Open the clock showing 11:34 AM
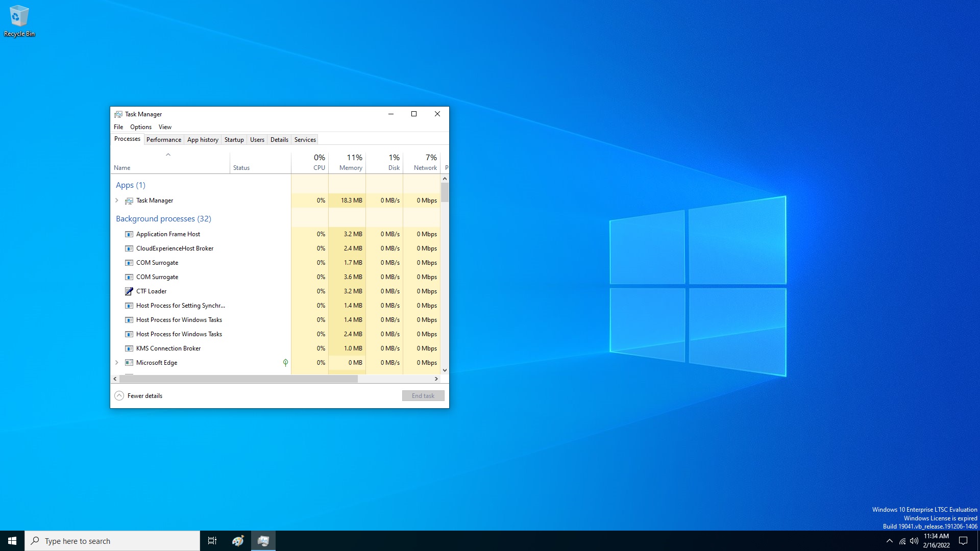 click(936, 541)
